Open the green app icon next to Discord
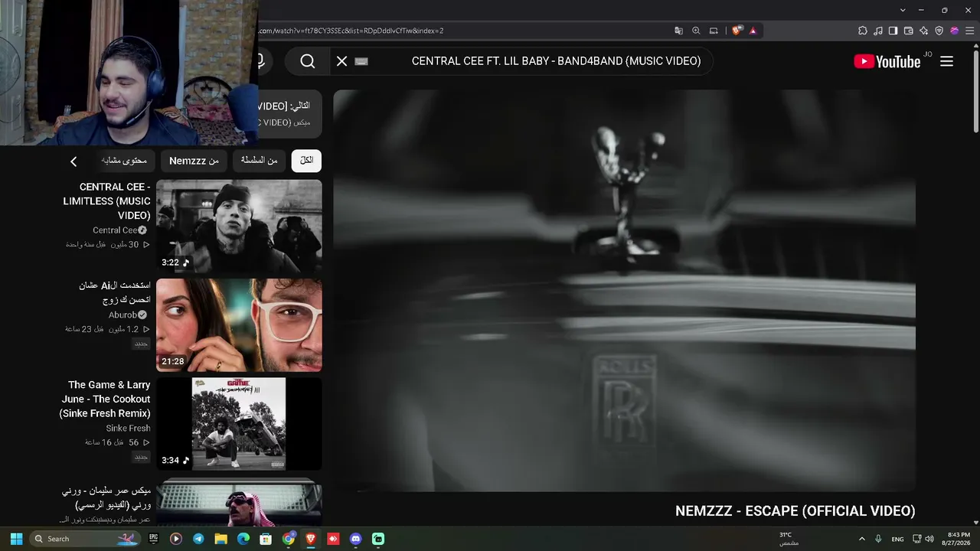 378,539
